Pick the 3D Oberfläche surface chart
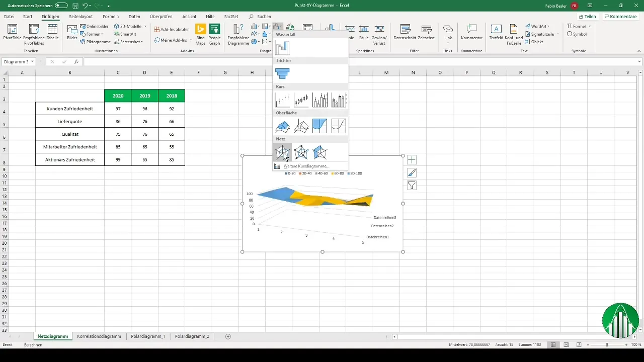Viewport: 644px width, 362px height. coord(282,126)
